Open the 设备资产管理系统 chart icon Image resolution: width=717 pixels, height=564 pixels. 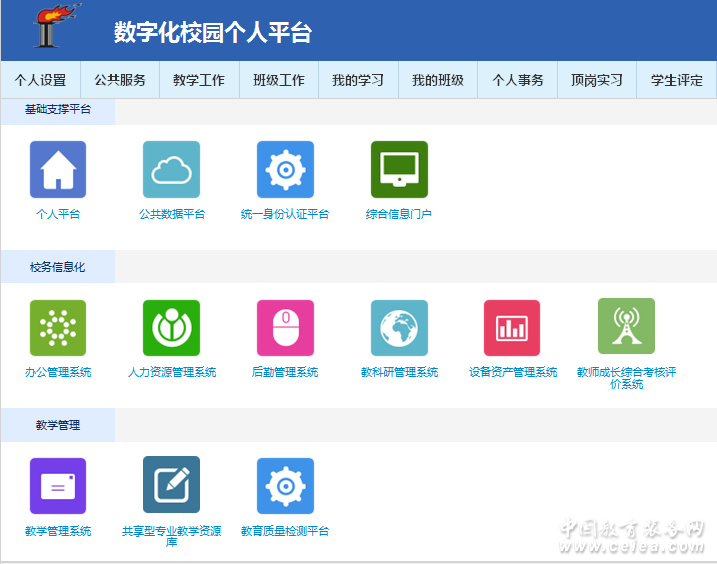(x=512, y=328)
